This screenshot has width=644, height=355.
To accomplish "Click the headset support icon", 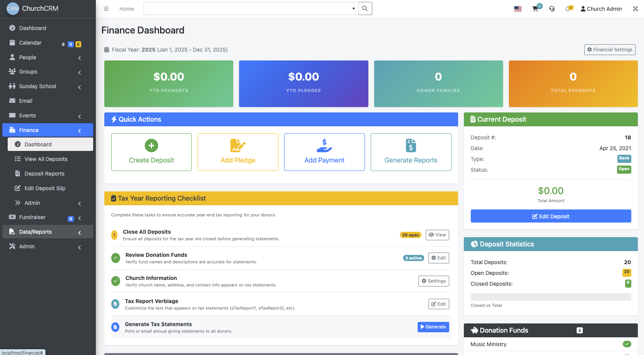I will coord(552,8).
